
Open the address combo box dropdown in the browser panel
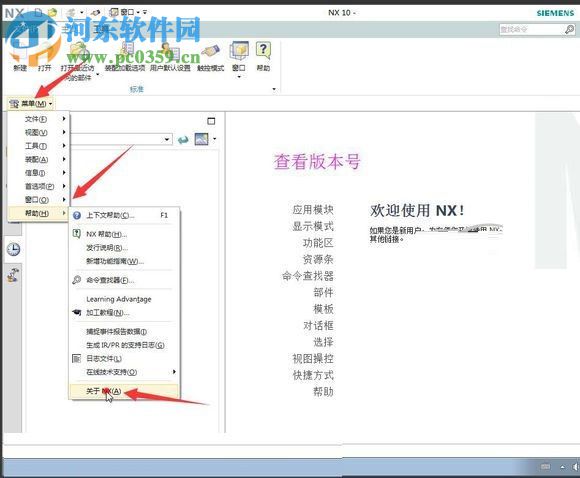167,139
